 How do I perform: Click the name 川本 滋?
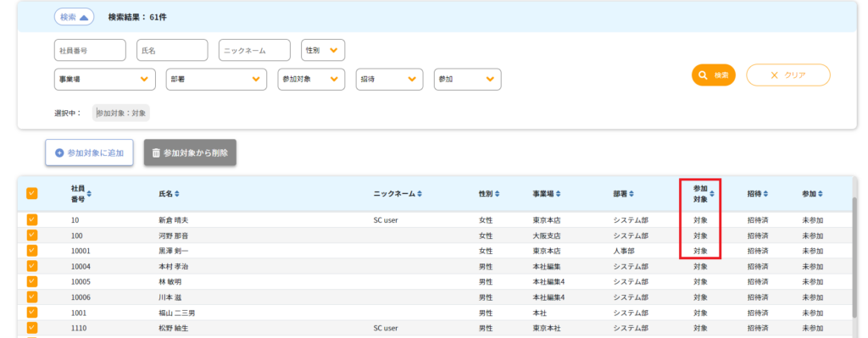pyautogui.click(x=170, y=297)
